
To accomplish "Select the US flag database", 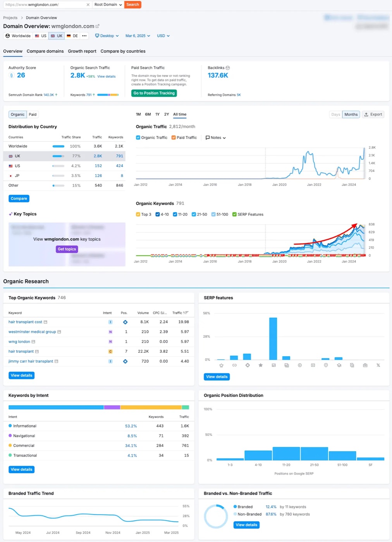I will [x=41, y=36].
